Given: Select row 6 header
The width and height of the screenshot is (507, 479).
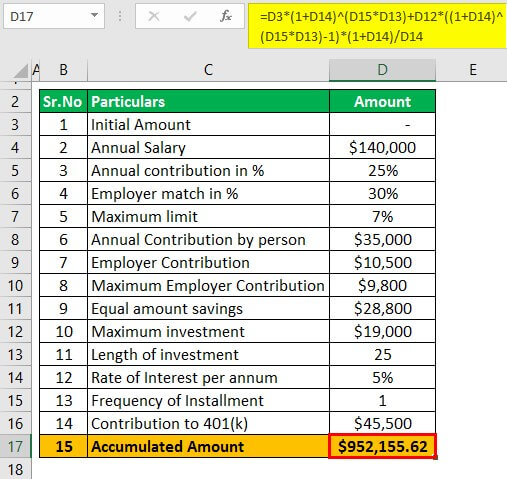Looking at the screenshot, I should [15, 193].
